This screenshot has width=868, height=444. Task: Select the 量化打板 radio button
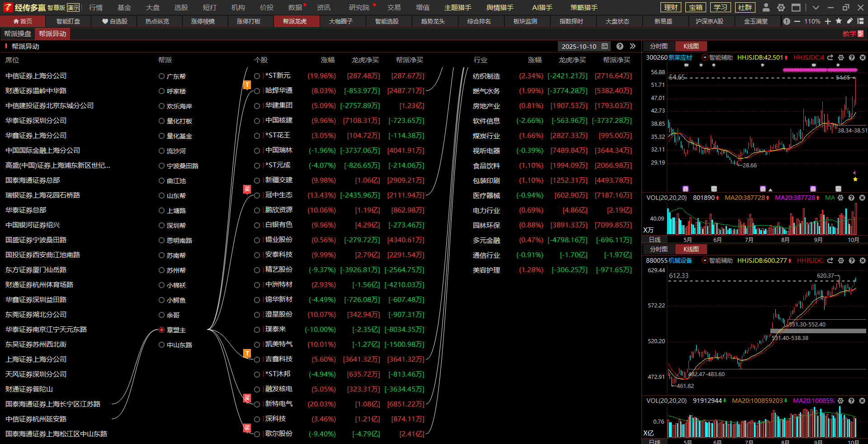click(161, 121)
